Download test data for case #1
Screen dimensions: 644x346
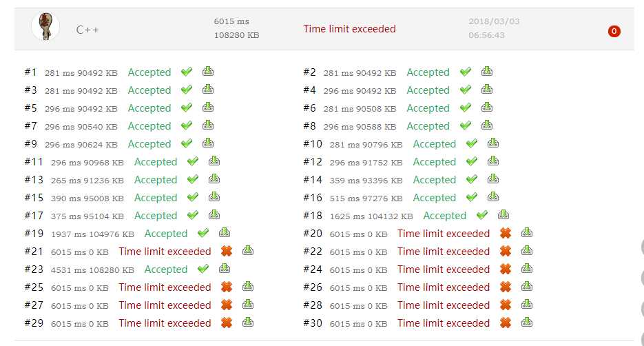pyautogui.click(x=208, y=72)
